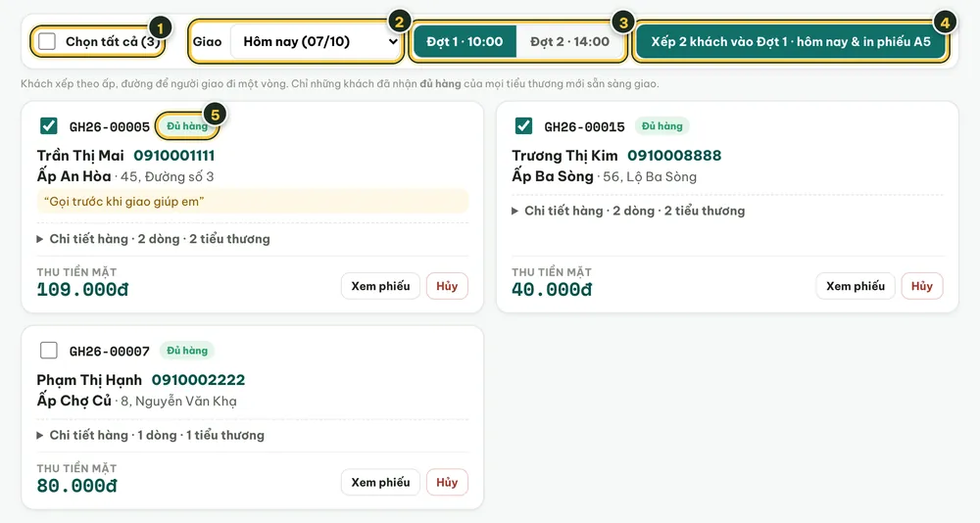Click address "Ấp An Hòa"

(73, 176)
